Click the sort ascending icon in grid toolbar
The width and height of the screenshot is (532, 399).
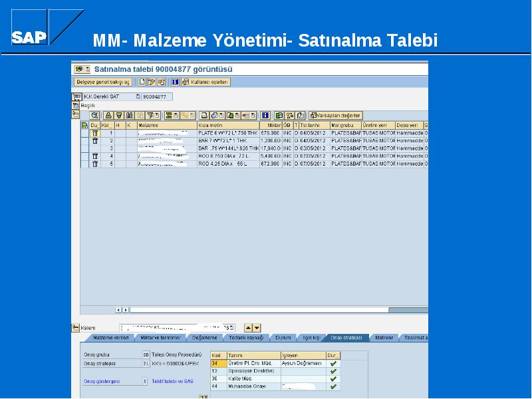pos(108,115)
